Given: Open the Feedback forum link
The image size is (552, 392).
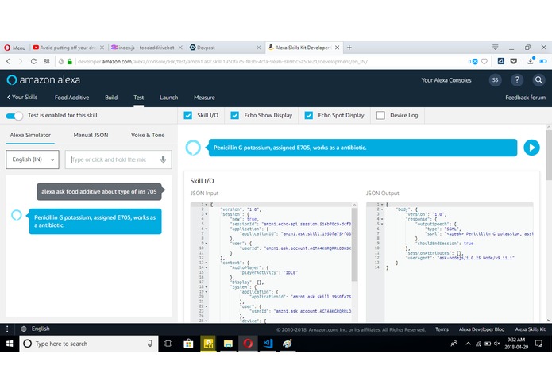Looking at the screenshot, I should pos(525,98).
